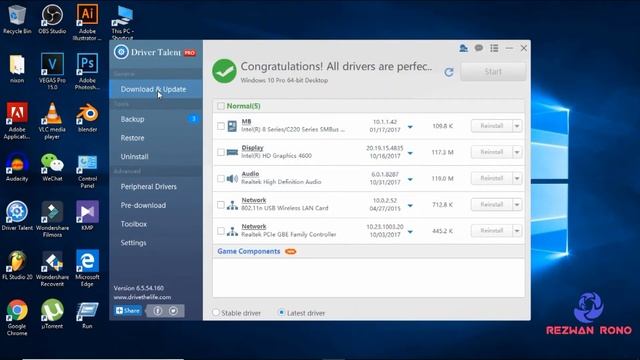Open www.drivethelife.com link
Viewport: 640px width, 360px height.
pos(142,297)
